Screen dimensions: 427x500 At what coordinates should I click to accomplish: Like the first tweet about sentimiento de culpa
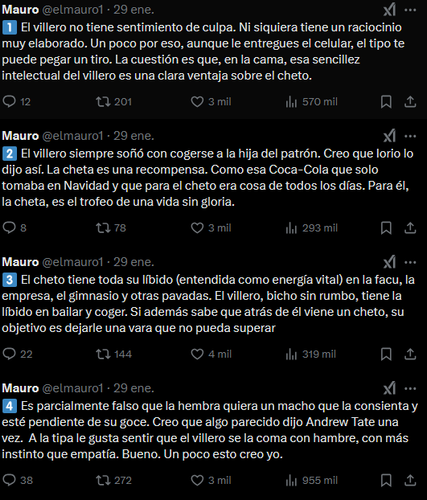click(x=211, y=101)
